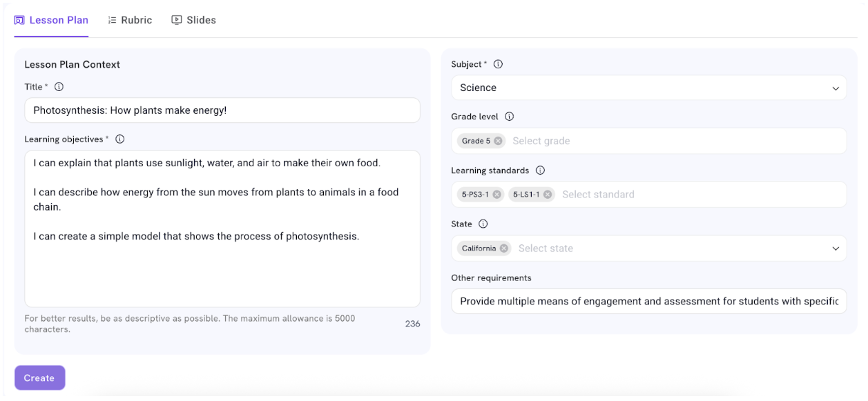Screen dimensions: 868x401
Task: Remove the 5-LS1-1 standard tag
Action: pos(548,195)
